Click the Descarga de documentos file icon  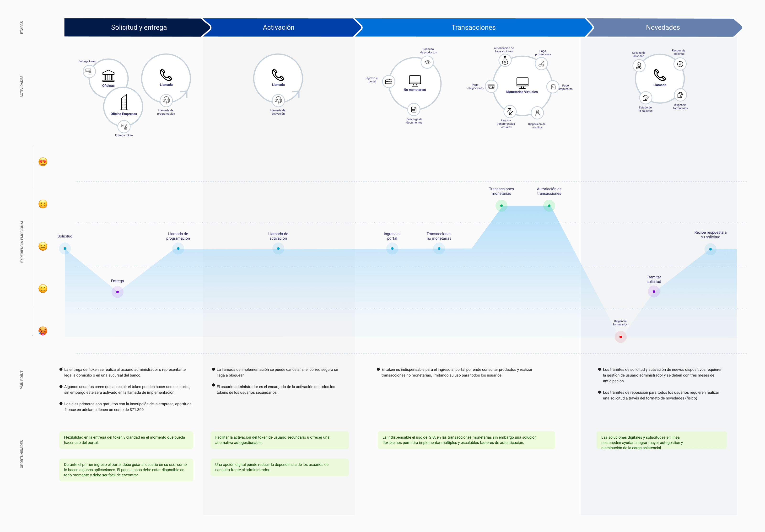coord(414,110)
